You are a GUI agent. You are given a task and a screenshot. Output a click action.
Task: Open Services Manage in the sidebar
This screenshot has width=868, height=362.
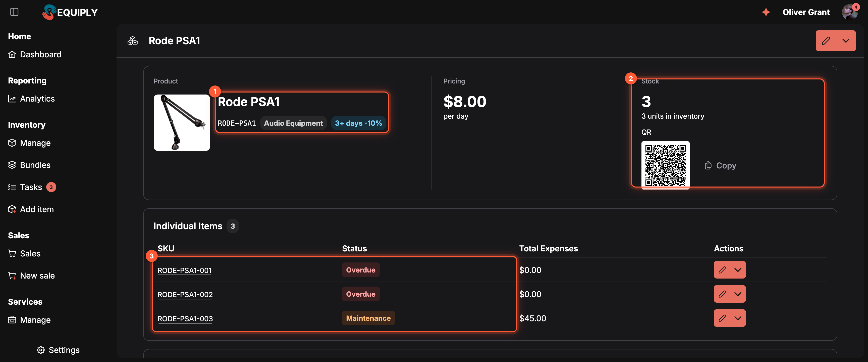(29, 320)
